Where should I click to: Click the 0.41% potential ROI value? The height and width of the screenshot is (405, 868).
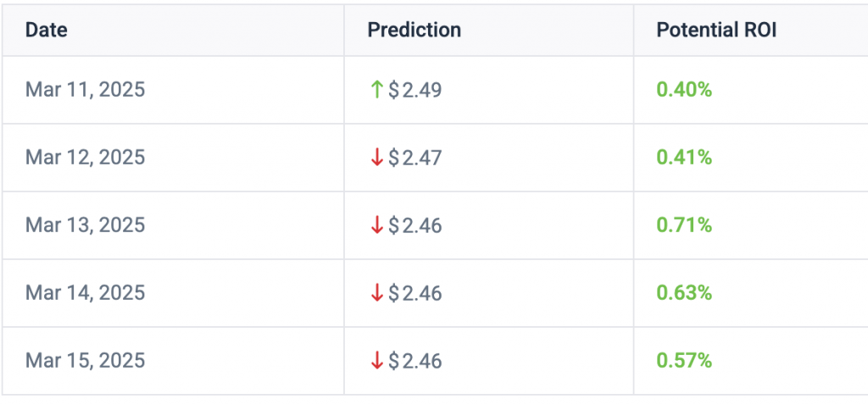[x=684, y=158]
